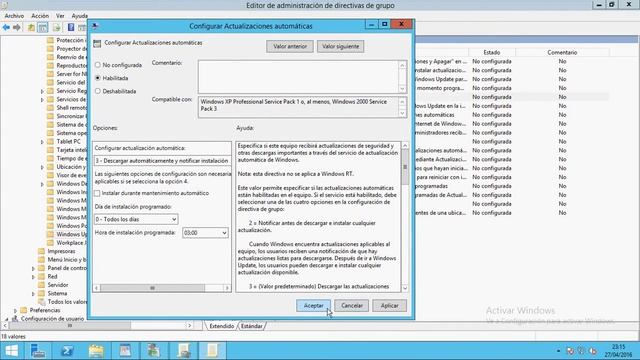Click the tree pane horizontal scrollbar thumb
The image size is (640, 360).
[x=69, y=326]
